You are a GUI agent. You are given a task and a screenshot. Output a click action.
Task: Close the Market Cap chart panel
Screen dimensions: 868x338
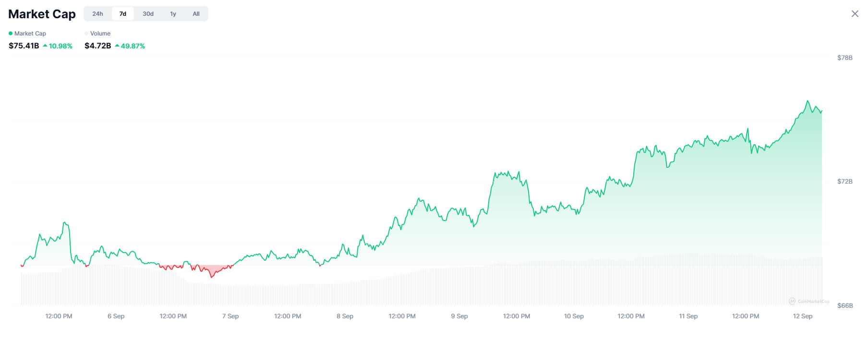point(856,14)
